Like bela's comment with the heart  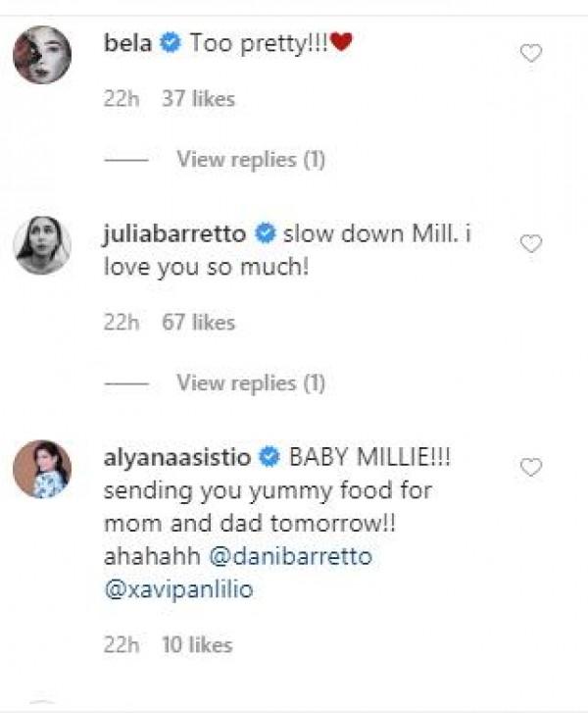coord(530,54)
